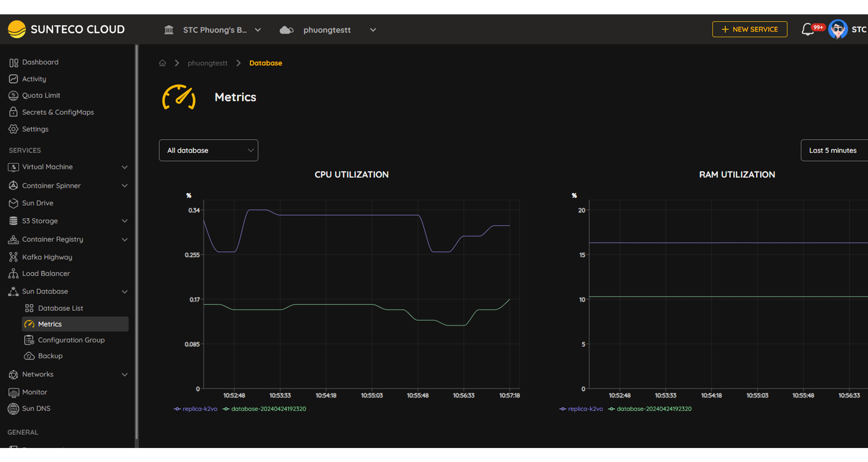Click the notification bell icon
868x462 pixels.
(x=808, y=29)
